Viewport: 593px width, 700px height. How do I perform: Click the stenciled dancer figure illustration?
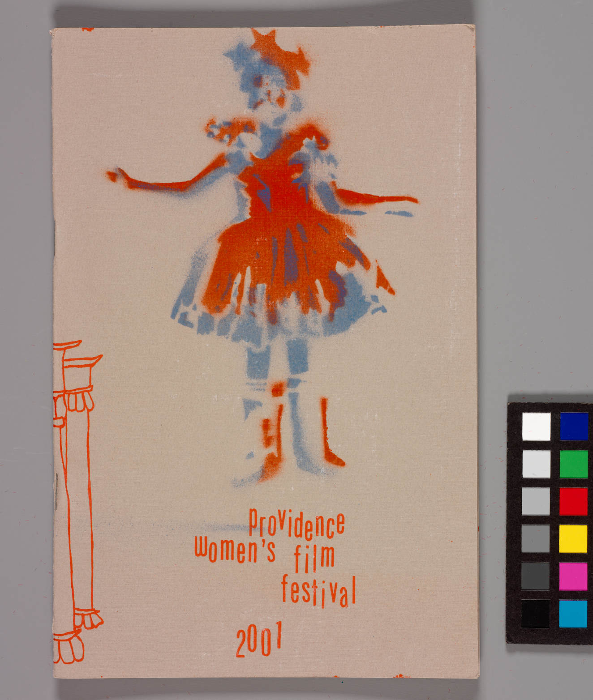(263, 257)
